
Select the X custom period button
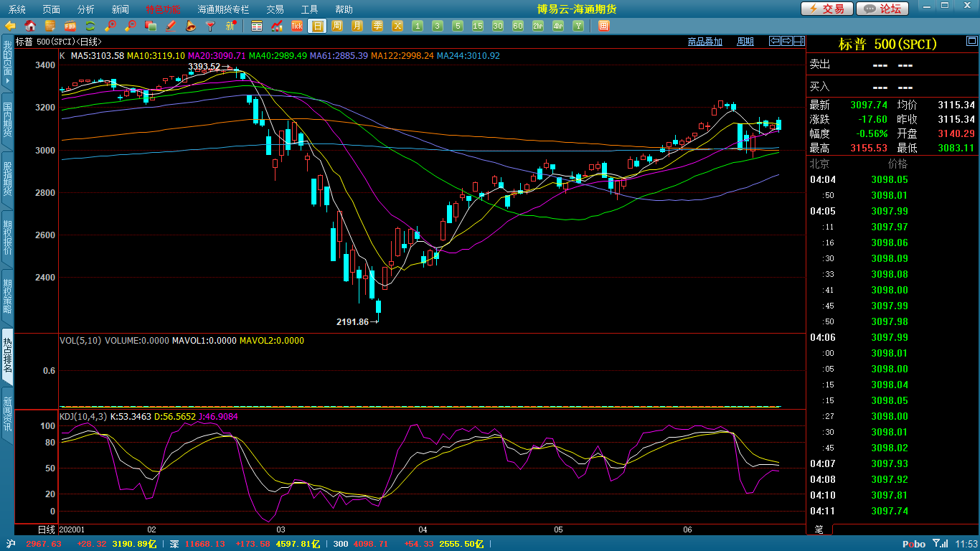click(397, 26)
